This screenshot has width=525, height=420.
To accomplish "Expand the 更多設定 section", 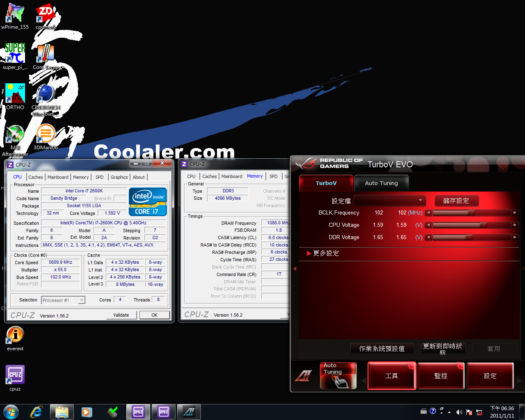I will pyautogui.click(x=323, y=253).
